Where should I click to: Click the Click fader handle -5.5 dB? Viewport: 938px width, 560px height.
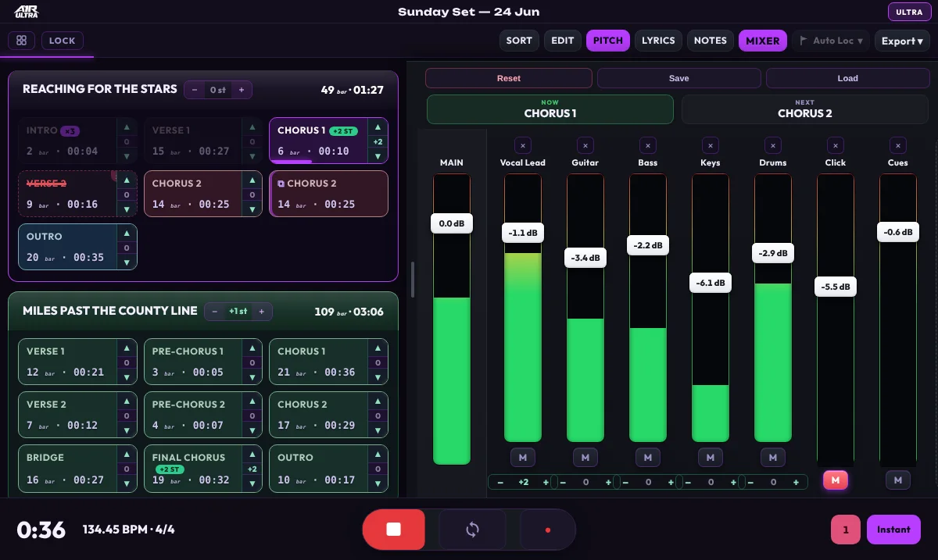pos(836,287)
